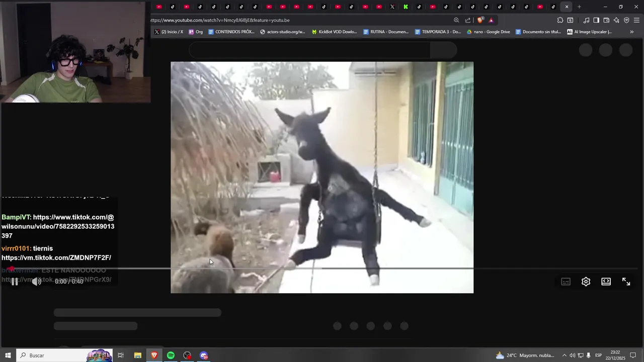644x362 pixels.
Task: Click the Brave browser taskbar icon
Action: point(154,355)
